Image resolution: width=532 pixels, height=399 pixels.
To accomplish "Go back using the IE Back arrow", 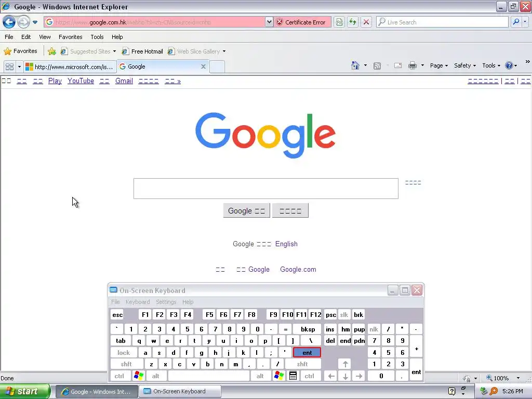I will [9, 22].
